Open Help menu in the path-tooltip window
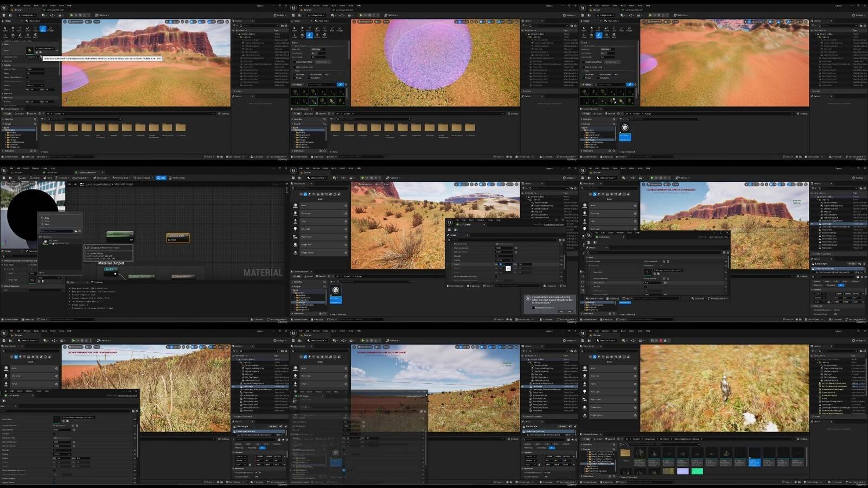This screenshot has height=488, width=868. [x=69, y=5]
